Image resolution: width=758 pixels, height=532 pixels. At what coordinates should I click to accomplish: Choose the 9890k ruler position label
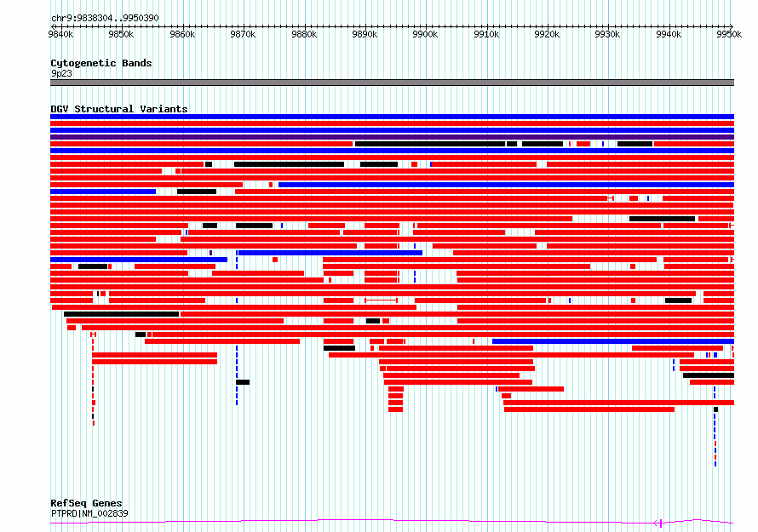[x=365, y=34]
